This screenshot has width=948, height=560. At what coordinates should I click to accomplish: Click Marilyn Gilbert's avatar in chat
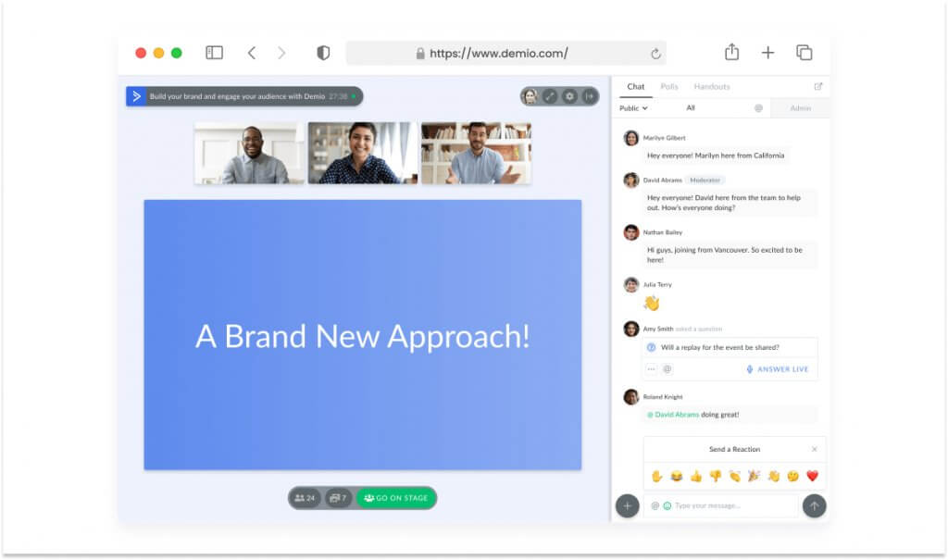click(x=630, y=139)
